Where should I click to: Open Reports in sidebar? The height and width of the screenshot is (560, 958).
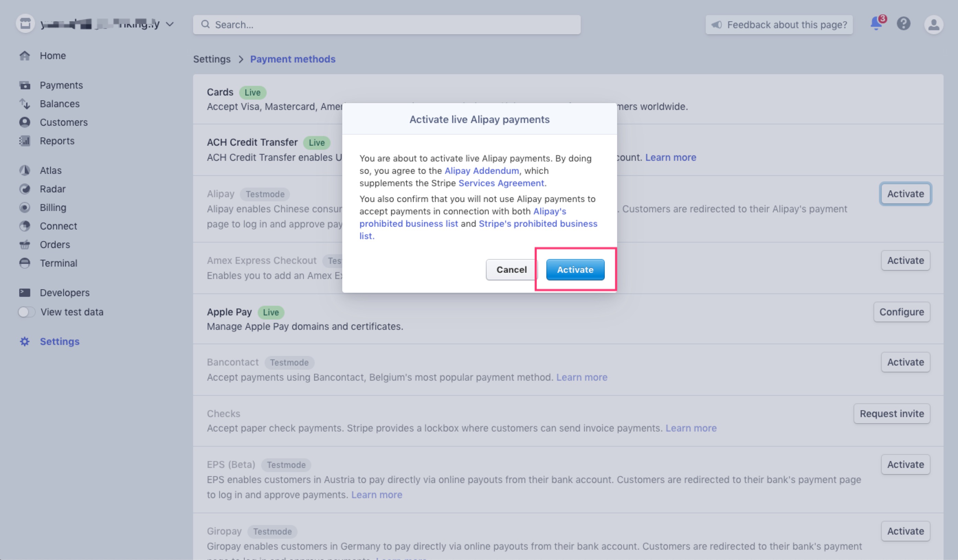coord(57,141)
